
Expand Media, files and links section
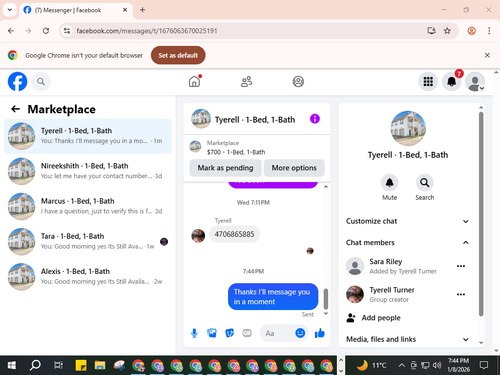pos(407,339)
